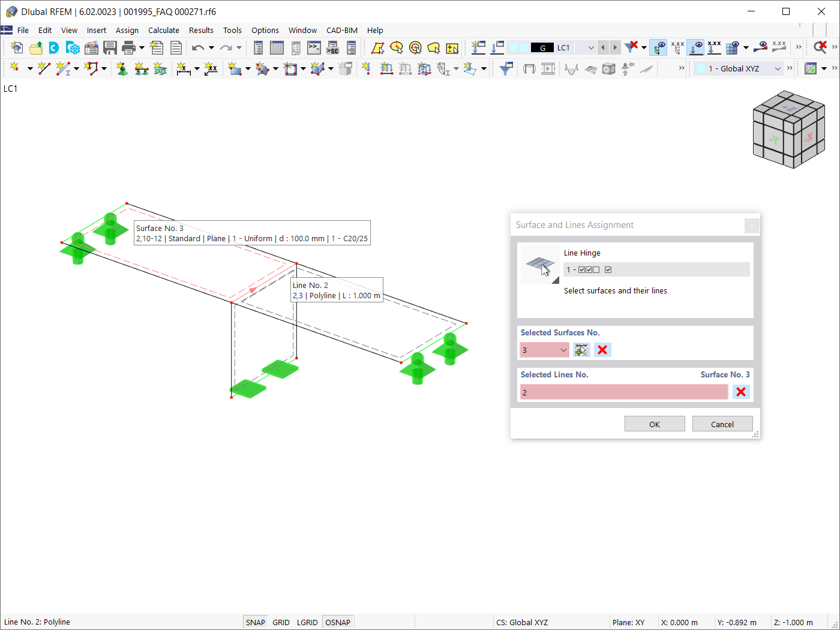The image size is (840, 630).
Task: Click the New Rectangular Surface tool
Action: pyautogui.click(x=235, y=68)
